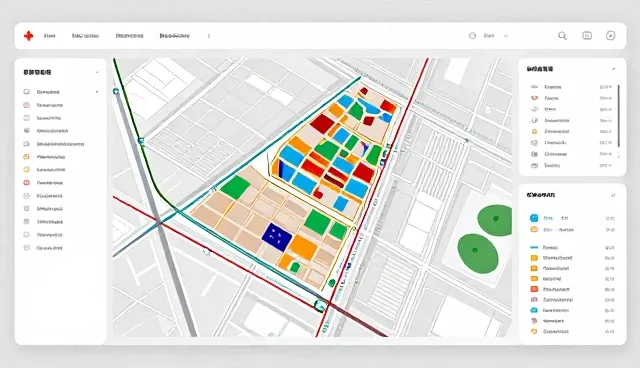Click the scrollbar in upper right panel
This screenshot has height=368, width=640.
619,116
